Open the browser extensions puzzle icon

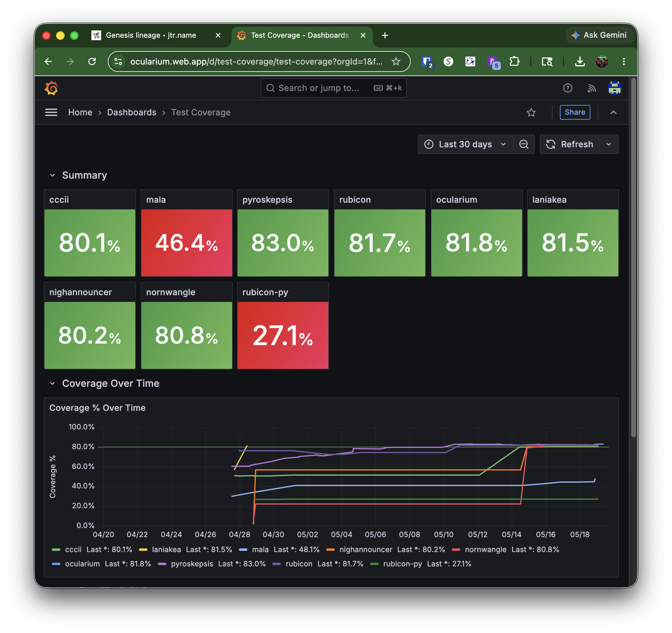pos(514,61)
